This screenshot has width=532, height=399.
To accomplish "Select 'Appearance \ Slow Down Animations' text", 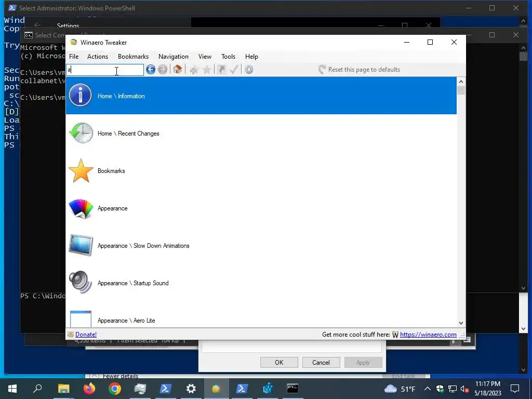I will tap(143, 246).
